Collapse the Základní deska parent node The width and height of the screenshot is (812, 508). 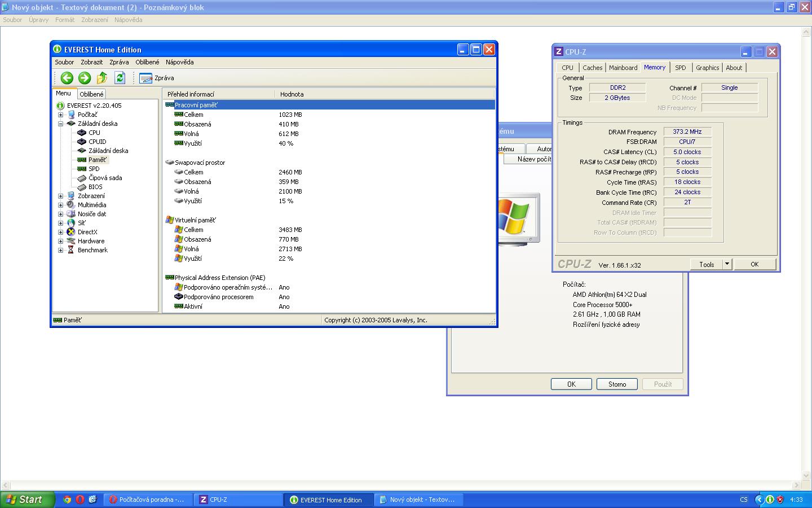(x=60, y=124)
